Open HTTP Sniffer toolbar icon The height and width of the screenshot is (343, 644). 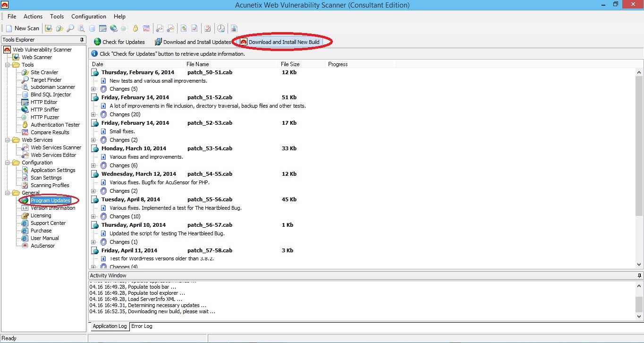pyautogui.click(x=114, y=28)
